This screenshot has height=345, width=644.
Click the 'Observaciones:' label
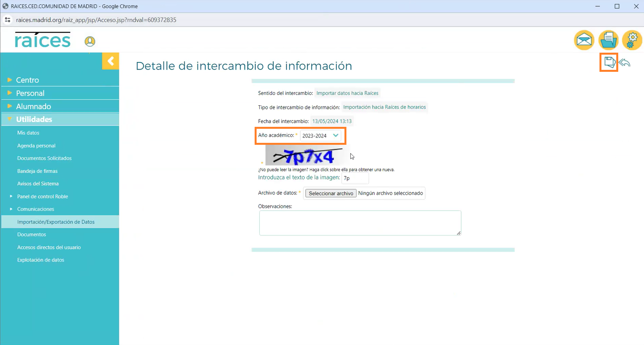(275, 206)
